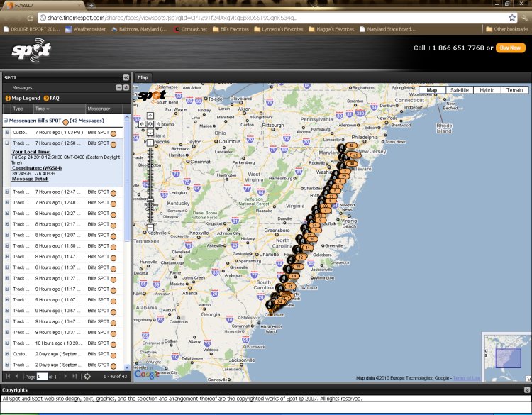The width and height of the screenshot is (532, 415).
Task: Open the Maryland State Board bookmark
Action: pos(387,29)
